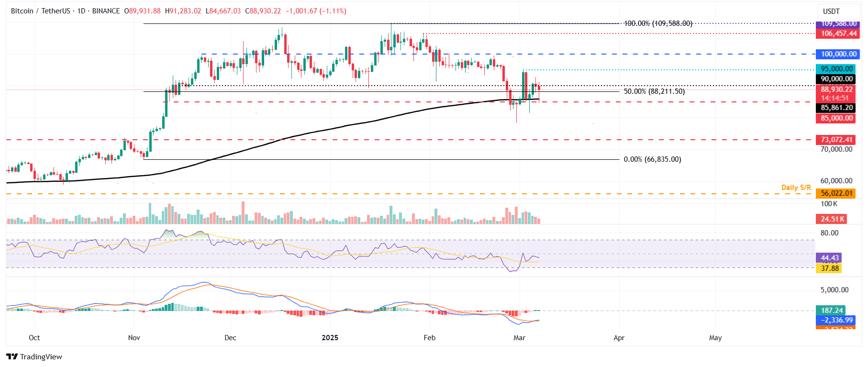
Task: Click the current price tag 88,930.22
Action: click(835, 89)
